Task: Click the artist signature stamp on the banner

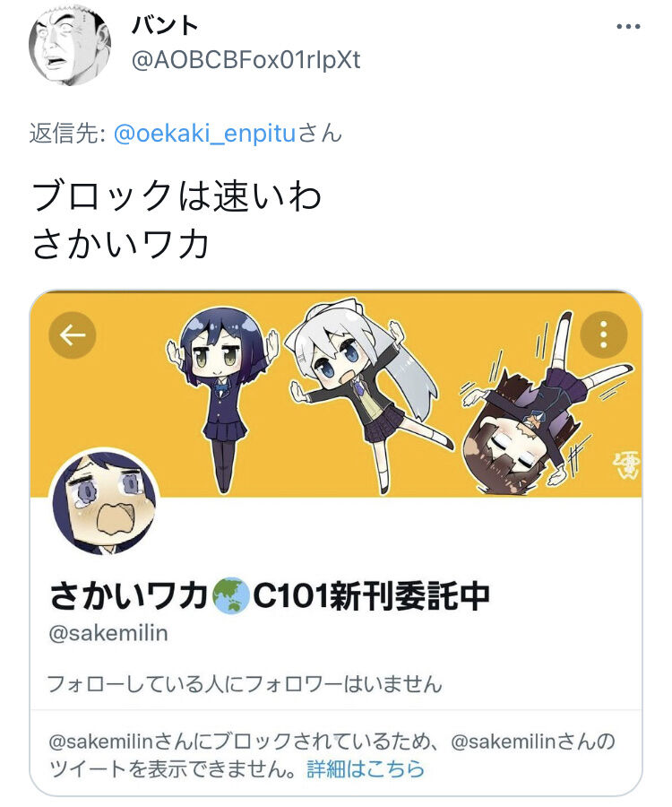Action: tap(625, 464)
